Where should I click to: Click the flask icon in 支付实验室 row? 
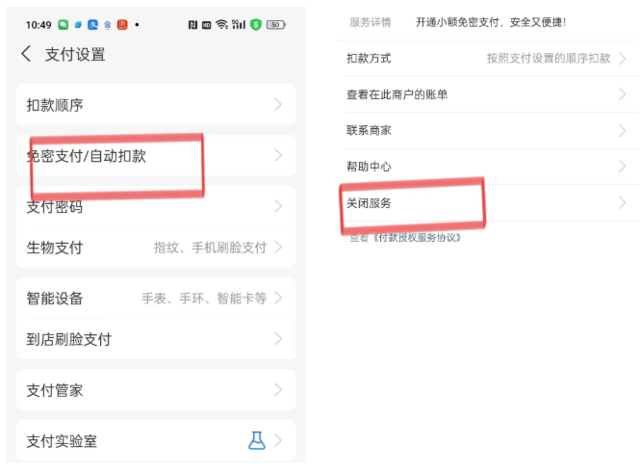(x=257, y=440)
